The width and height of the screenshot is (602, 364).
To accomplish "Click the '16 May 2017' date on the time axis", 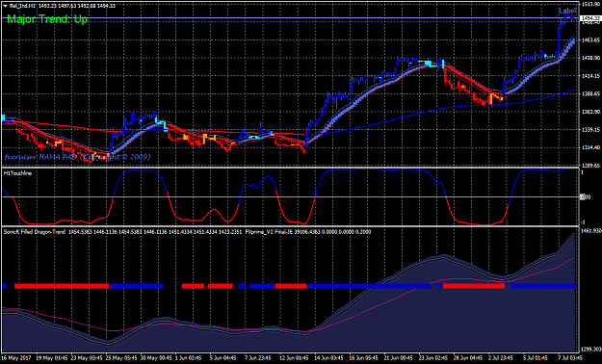I will click(16, 358).
